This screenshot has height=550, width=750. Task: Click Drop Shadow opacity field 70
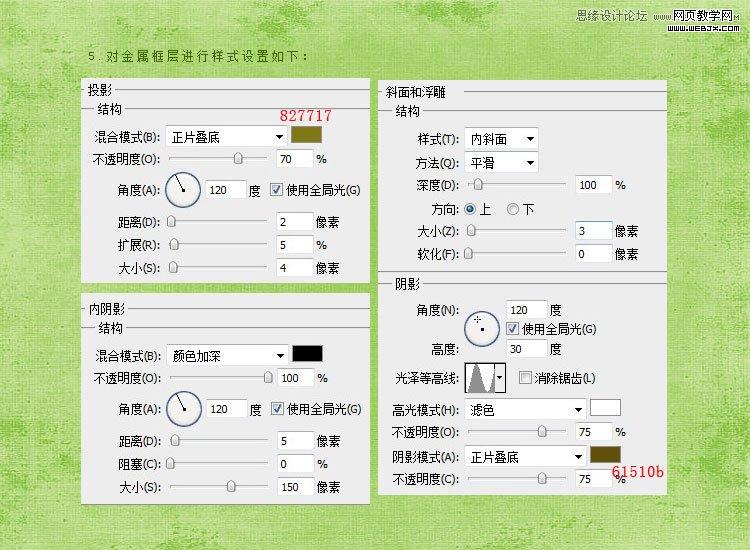[294, 159]
